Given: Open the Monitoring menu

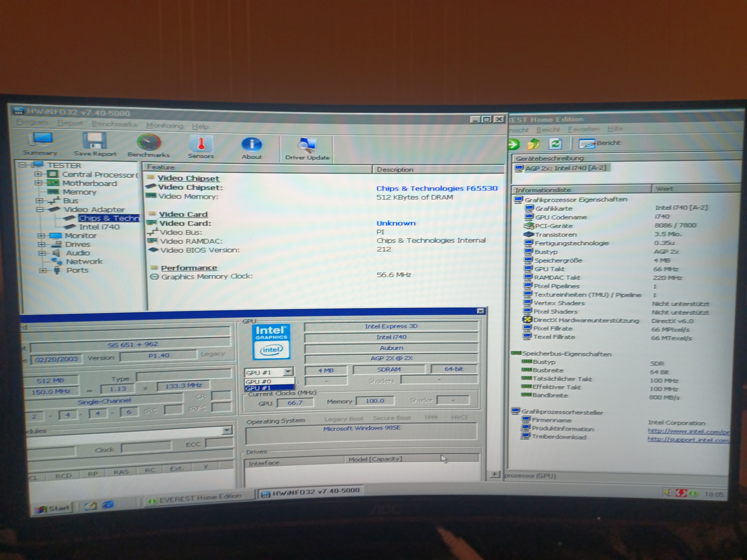Looking at the screenshot, I should (x=164, y=126).
